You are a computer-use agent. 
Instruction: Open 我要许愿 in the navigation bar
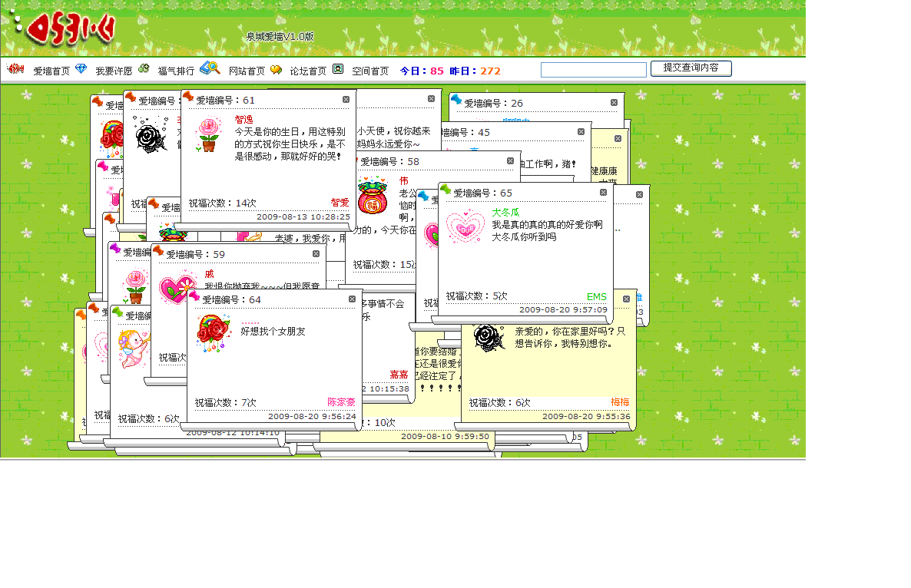(114, 71)
